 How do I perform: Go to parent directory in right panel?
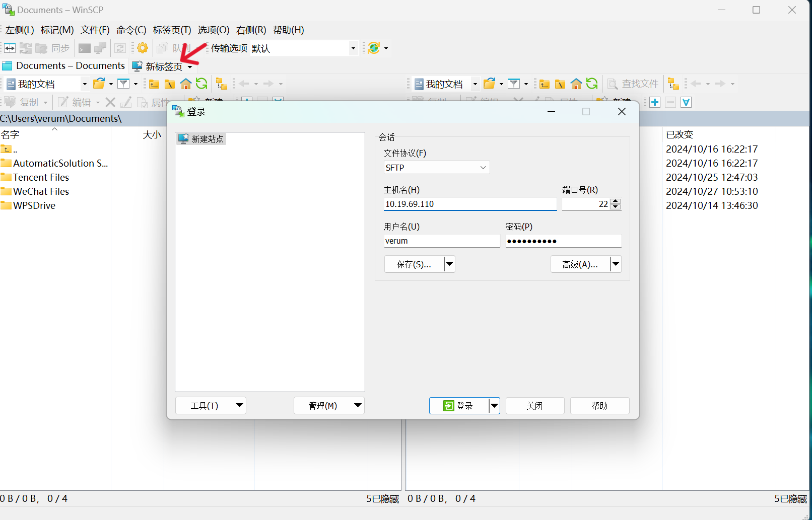tap(545, 84)
